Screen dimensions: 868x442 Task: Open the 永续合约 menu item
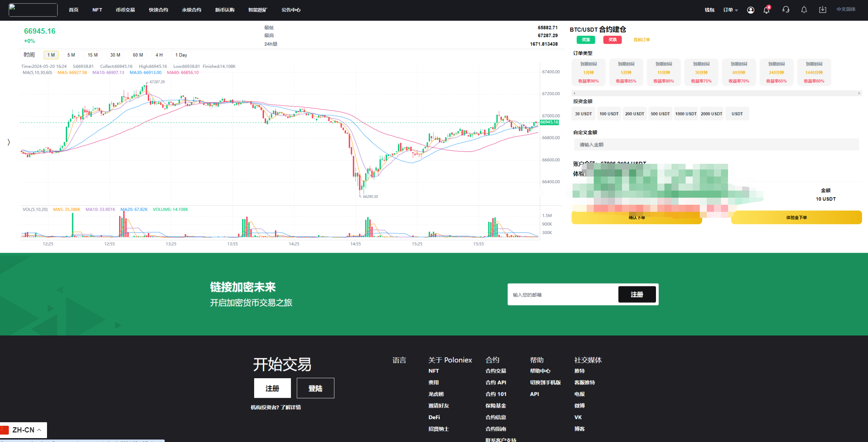click(192, 10)
